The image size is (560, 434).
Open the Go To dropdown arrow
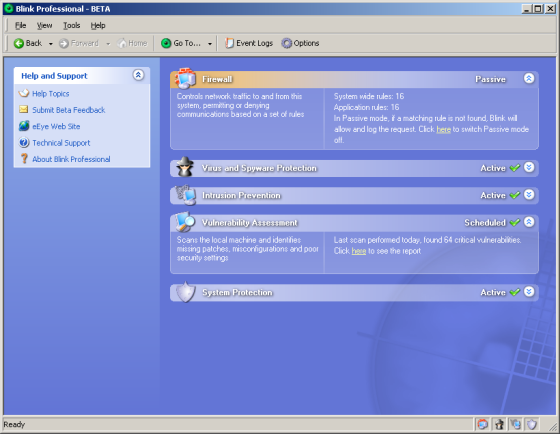[210, 44]
